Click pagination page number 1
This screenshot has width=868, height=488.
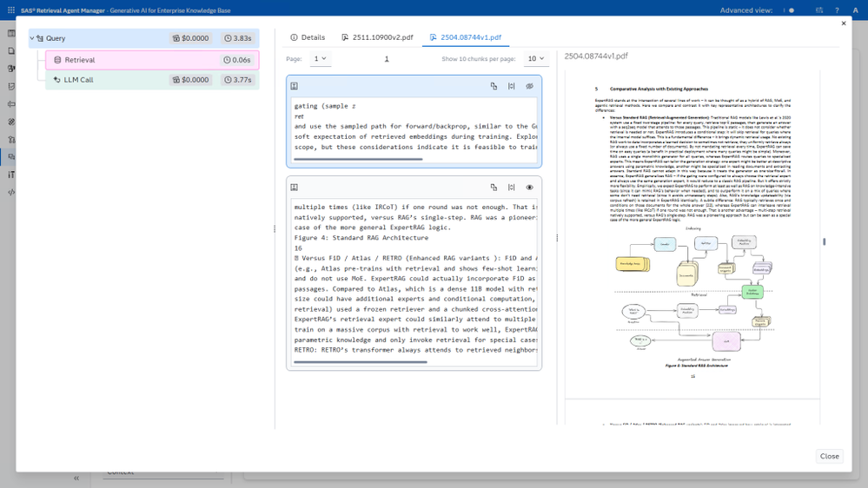click(387, 59)
